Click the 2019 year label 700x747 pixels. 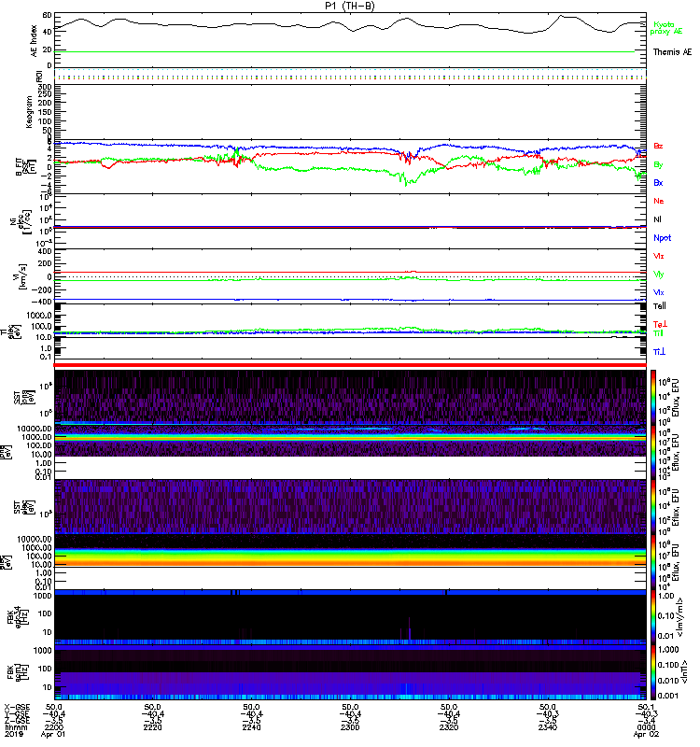tap(13, 734)
